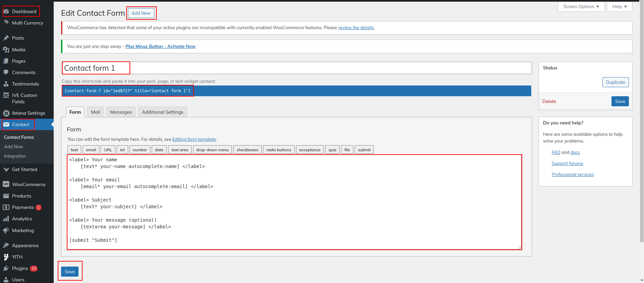The height and width of the screenshot is (283, 644).
Task: Click the Duplicate button in Status box
Action: (615, 82)
